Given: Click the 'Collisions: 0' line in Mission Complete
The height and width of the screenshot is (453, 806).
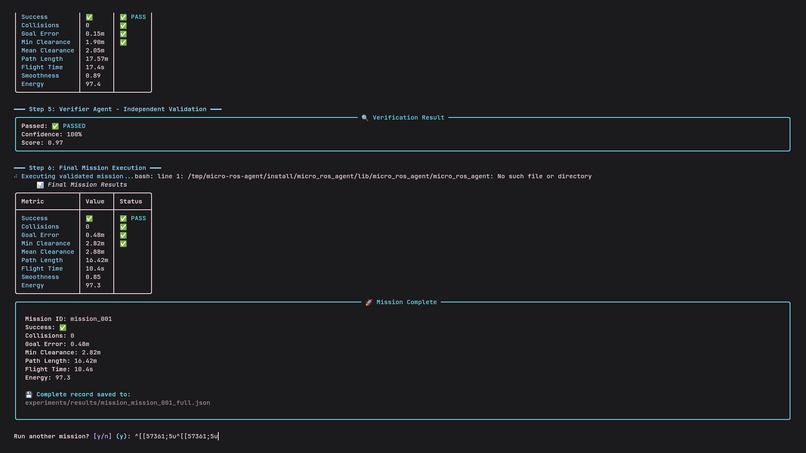Looking at the screenshot, I should click(x=50, y=336).
